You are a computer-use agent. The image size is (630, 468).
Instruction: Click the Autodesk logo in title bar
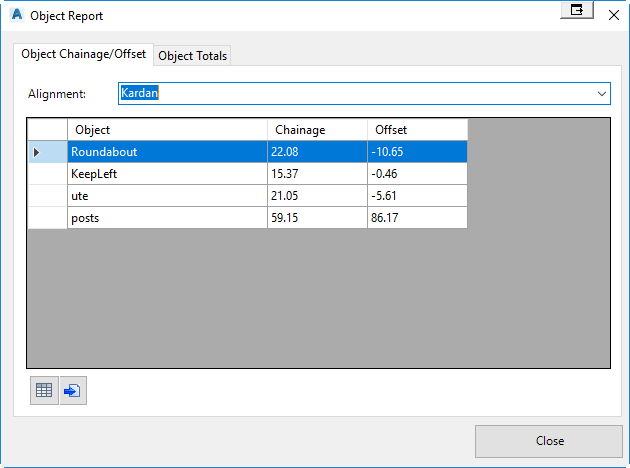(16, 15)
